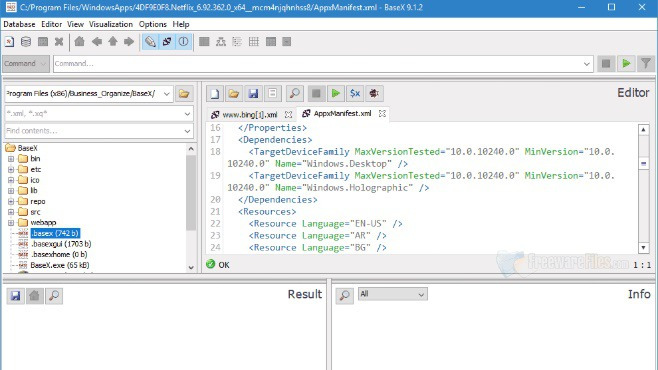Screen dimensions: 658x370
Task: Switch to www.bing[1].xml tab
Action: tap(249, 114)
